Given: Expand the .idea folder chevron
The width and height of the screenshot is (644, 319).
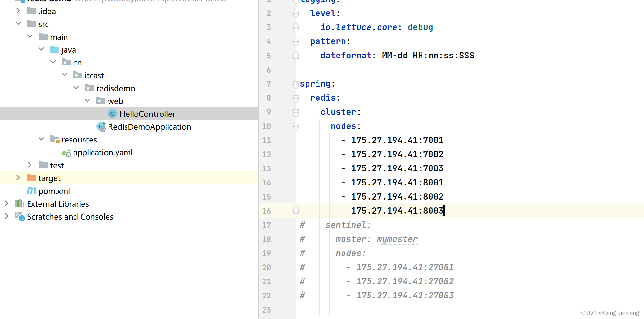Looking at the screenshot, I should click(18, 11).
